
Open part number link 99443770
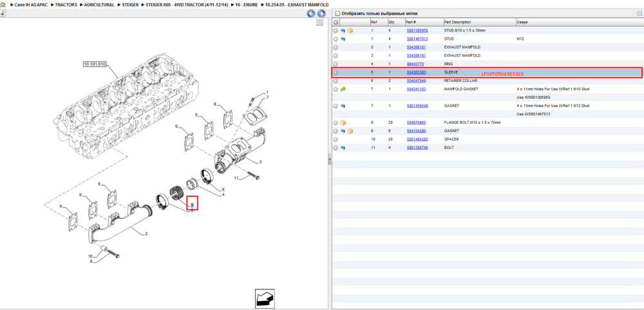(415, 64)
